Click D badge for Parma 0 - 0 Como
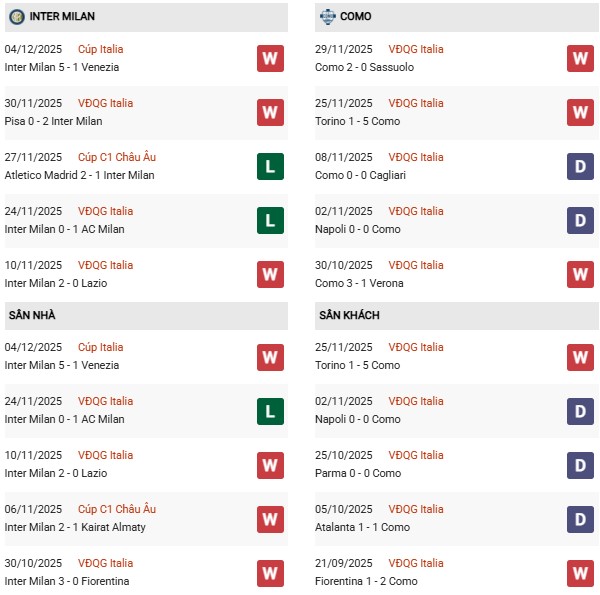600x595 pixels. point(580,464)
